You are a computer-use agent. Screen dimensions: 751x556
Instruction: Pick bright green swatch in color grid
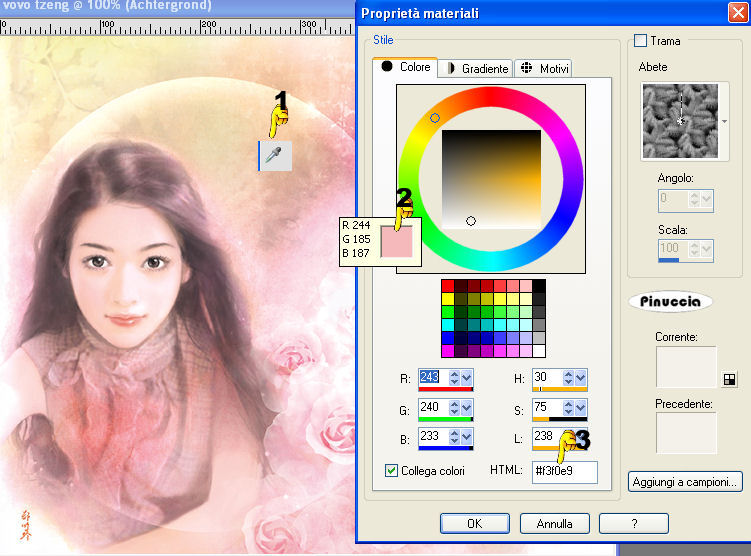pyautogui.click(x=448, y=312)
